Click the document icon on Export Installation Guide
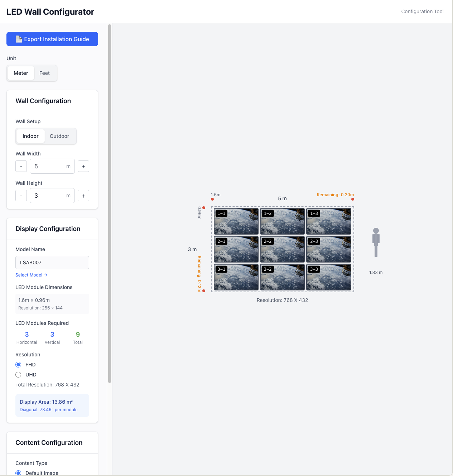 click(x=19, y=39)
